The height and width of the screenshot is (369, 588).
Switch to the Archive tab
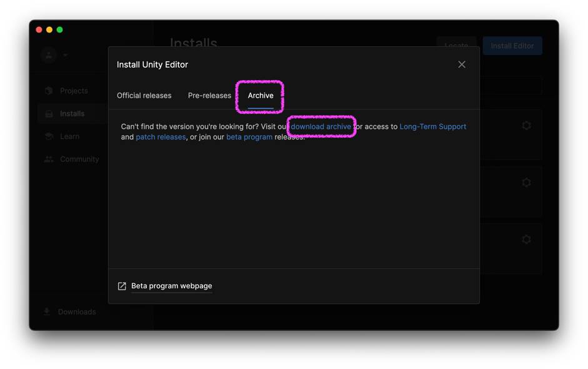click(x=261, y=96)
